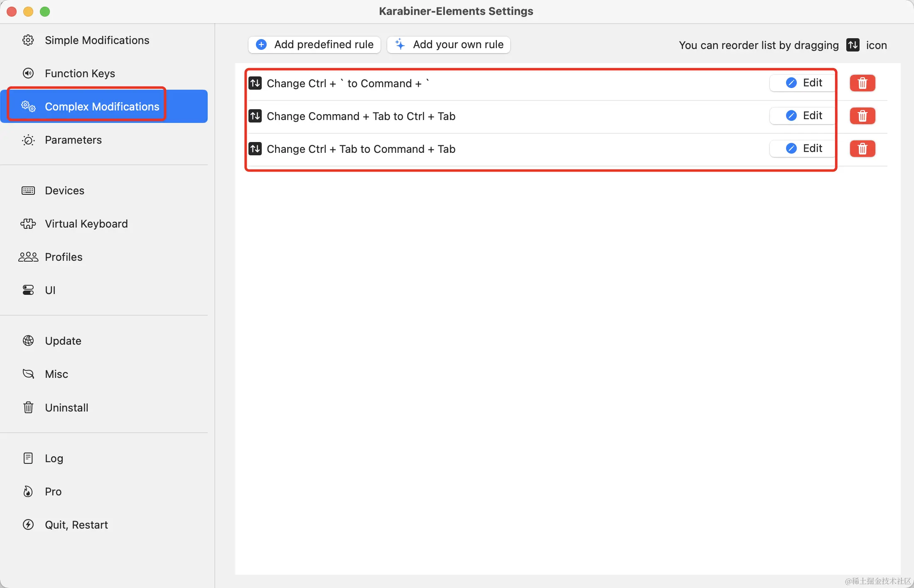Click the Parameters dial icon
This screenshot has height=588, width=914.
point(28,140)
